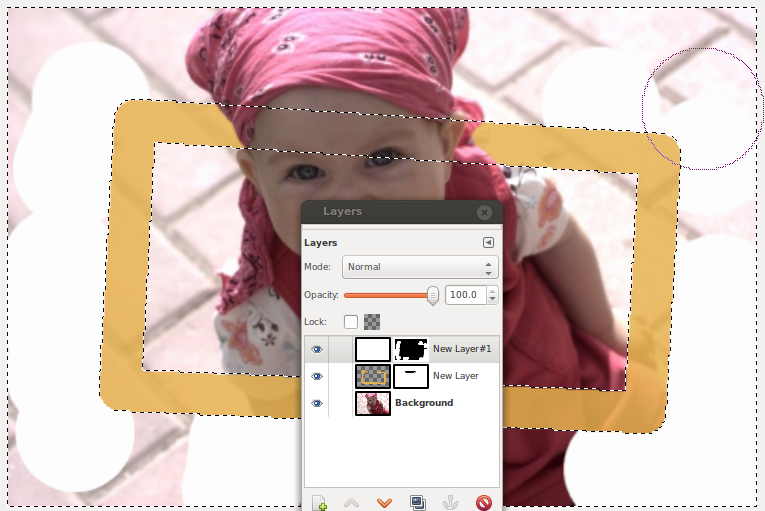Duplicate the selected layer
Screen dimensions: 765x511
point(417,502)
